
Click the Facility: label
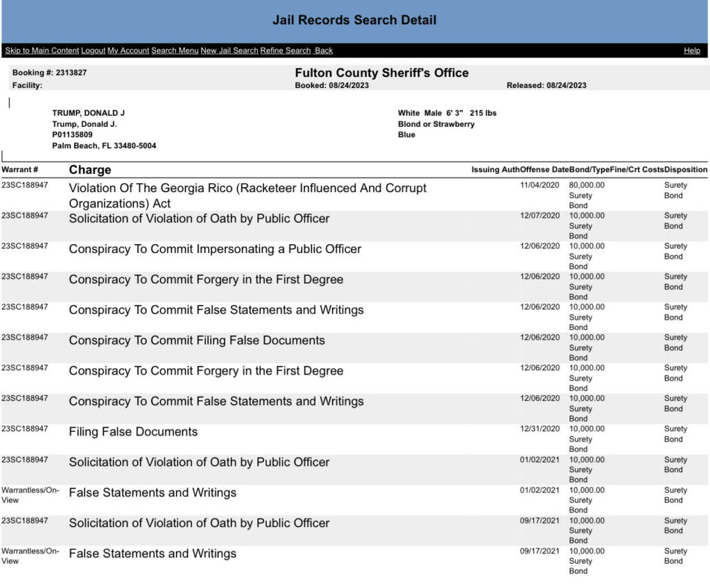[x=27, y=85]
